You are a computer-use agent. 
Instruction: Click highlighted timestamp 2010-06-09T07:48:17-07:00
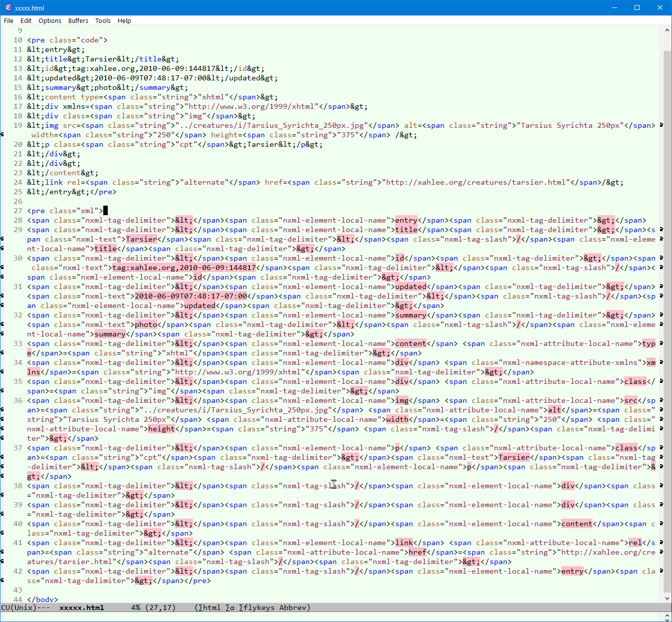coord(191,296)
